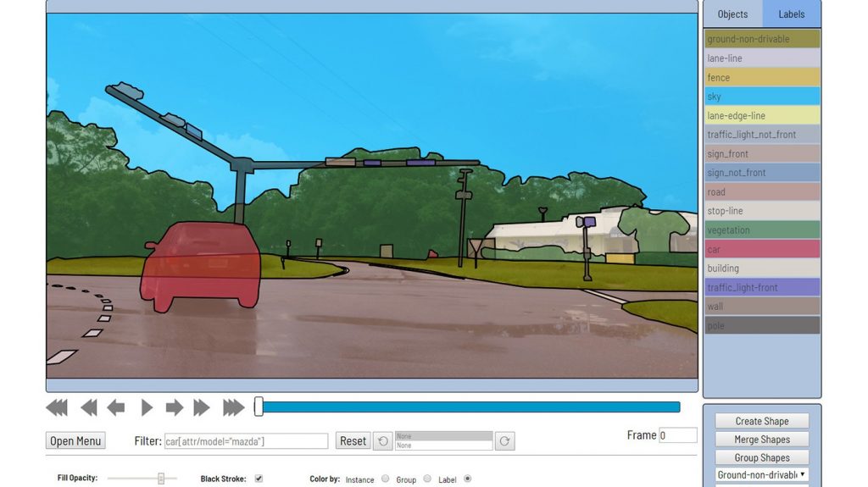Switch to the Labels tab

(x=792, y=14)
